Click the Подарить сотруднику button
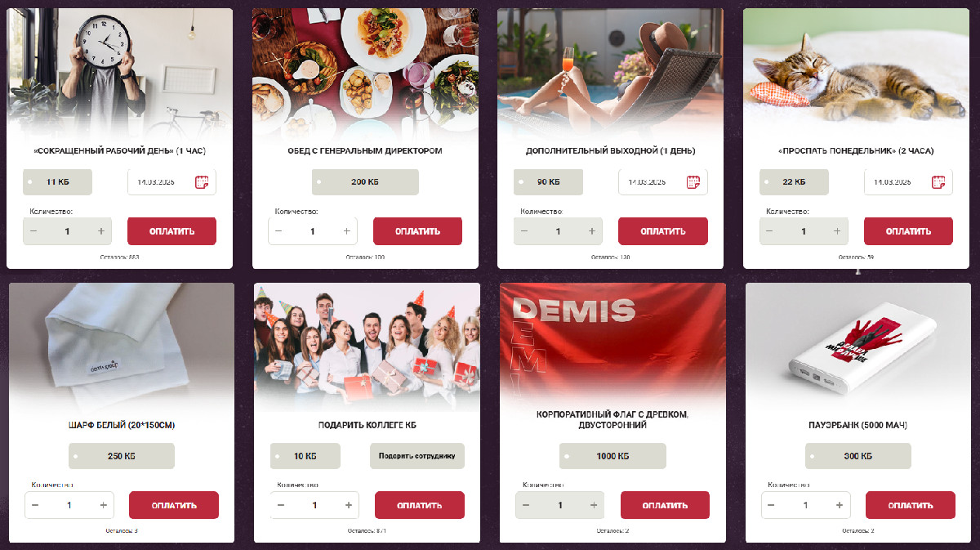The image size is (980, 550). coord(416,456)
